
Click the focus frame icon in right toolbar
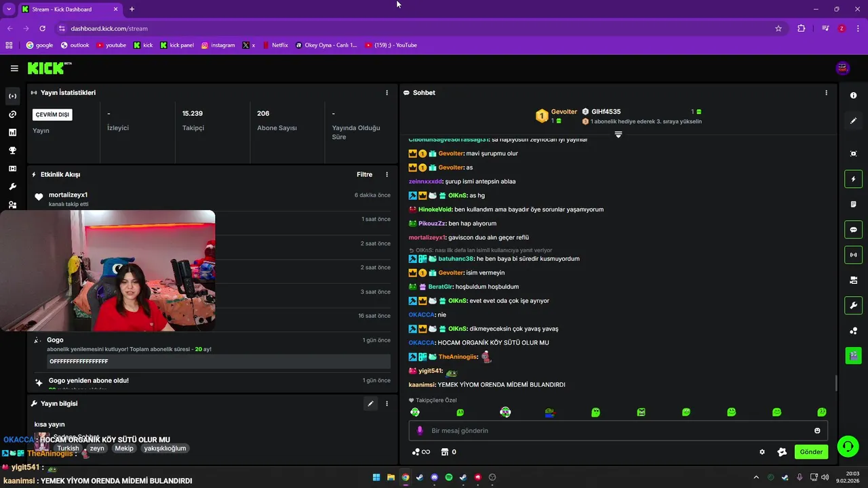853,154
